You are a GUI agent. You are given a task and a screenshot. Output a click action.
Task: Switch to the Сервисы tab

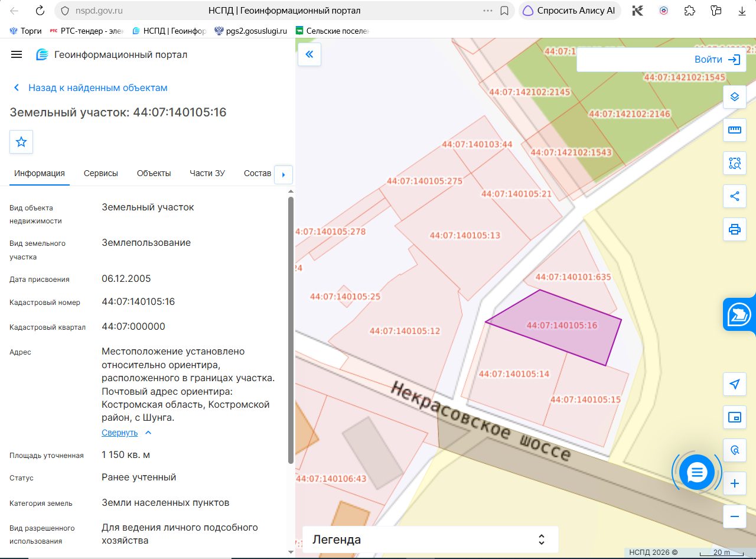pyautogui.click(x=101, y=173)
